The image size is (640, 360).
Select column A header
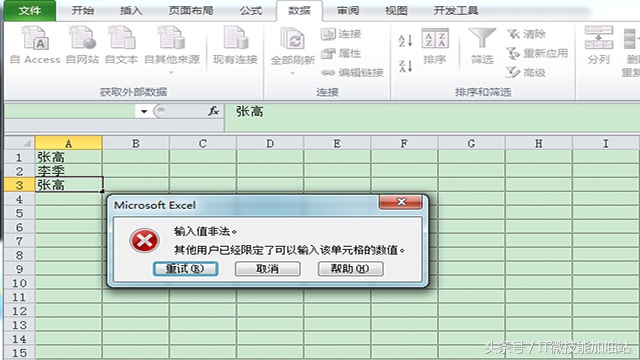[x=69, y=143]
